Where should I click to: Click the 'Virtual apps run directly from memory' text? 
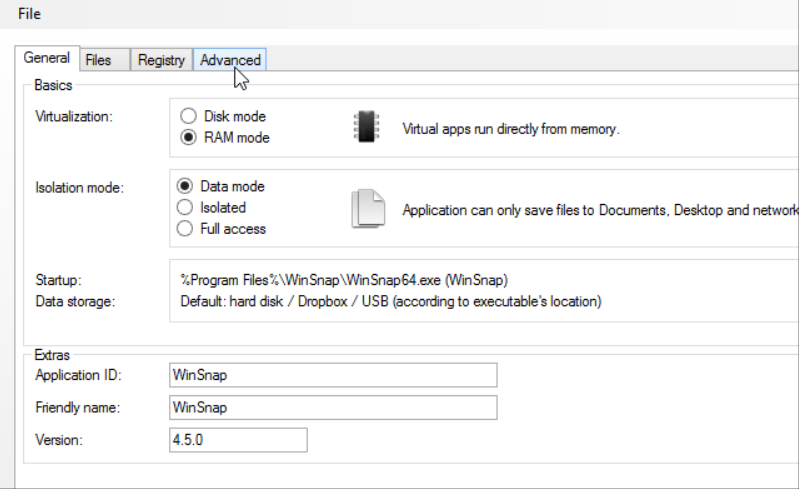[511, 129]
